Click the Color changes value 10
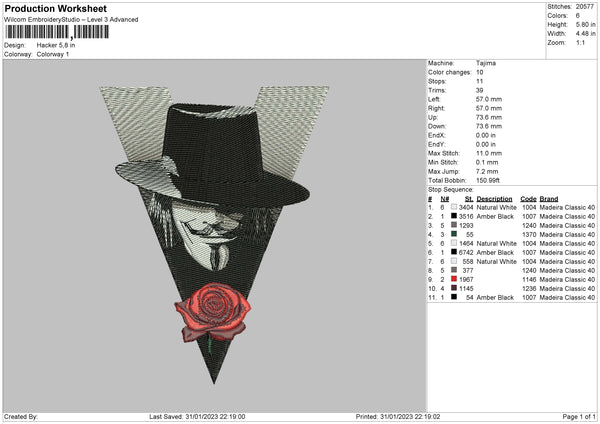 pyautogui.click(x=480, y=72)
